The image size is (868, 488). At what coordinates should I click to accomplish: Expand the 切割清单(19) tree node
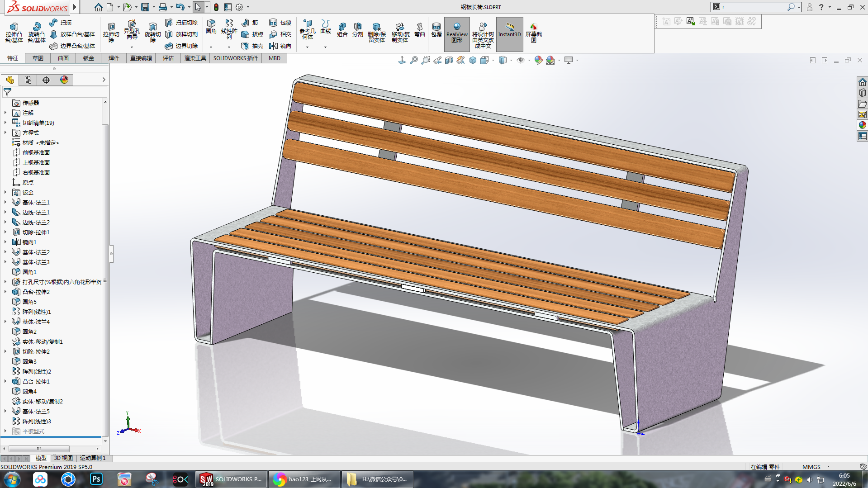[5, 123]
